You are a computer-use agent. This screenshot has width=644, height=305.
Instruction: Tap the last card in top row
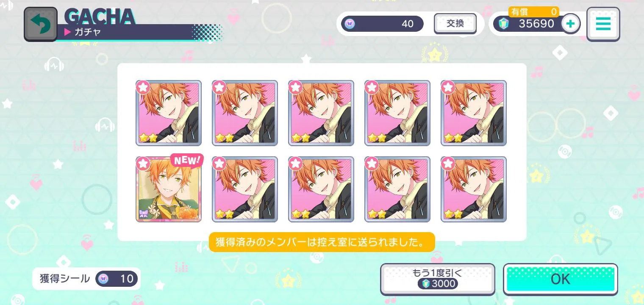pyautogui.click(x=474, y=113)
